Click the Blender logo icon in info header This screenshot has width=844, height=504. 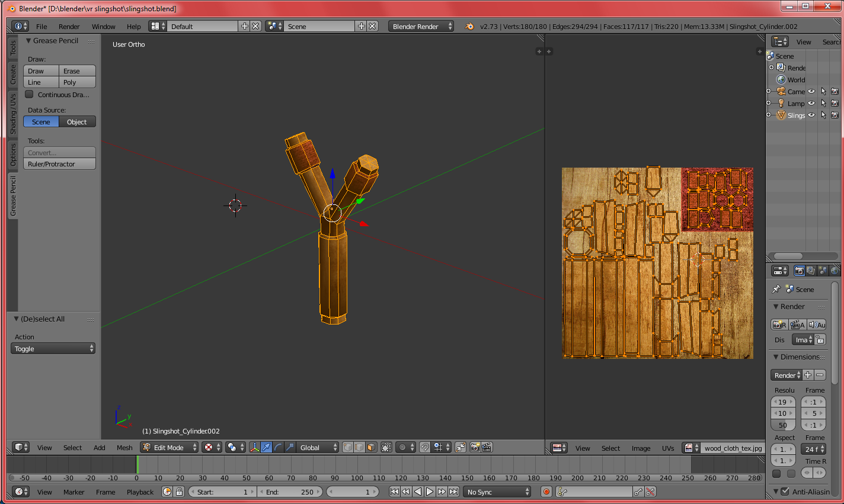click(469, 26)
